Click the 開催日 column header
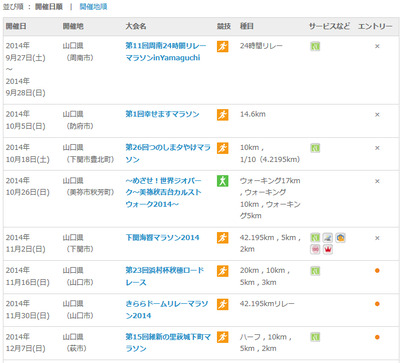 coord(16,26)
